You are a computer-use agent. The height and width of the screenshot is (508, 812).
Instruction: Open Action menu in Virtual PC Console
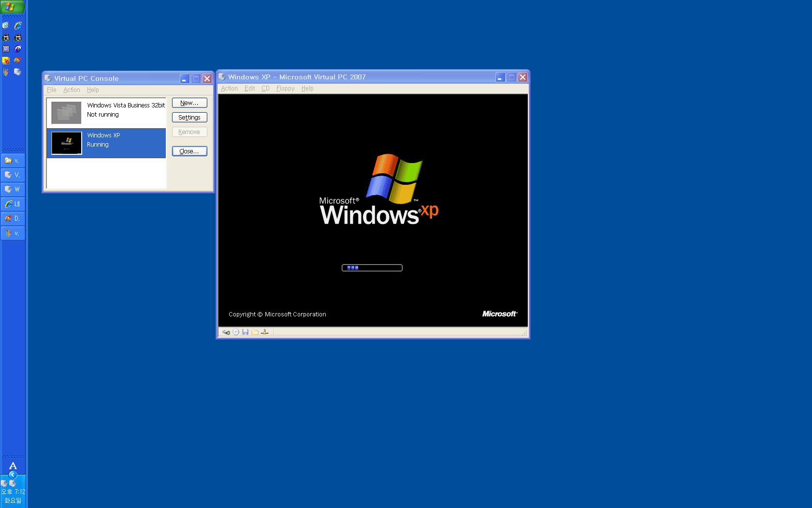pyautogui.click(x=72, y=90)
